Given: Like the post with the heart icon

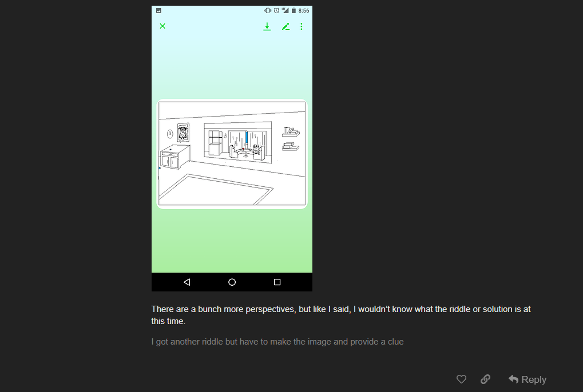Looking at the screenshot, I should [461, 379].
